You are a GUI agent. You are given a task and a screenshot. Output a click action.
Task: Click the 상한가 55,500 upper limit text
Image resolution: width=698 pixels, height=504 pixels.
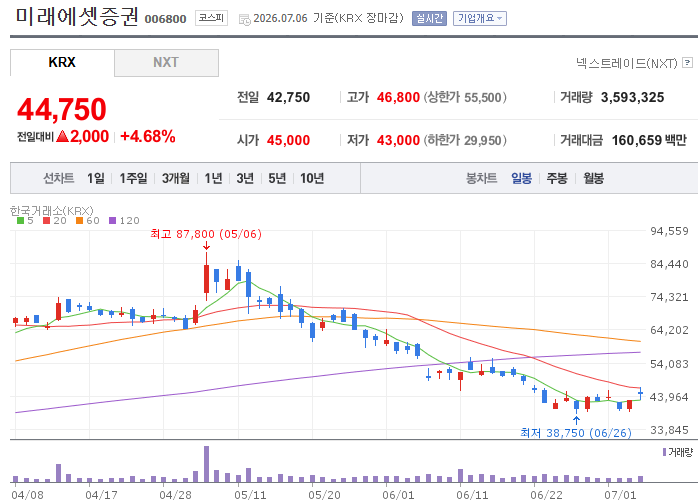tap(465, 97)
